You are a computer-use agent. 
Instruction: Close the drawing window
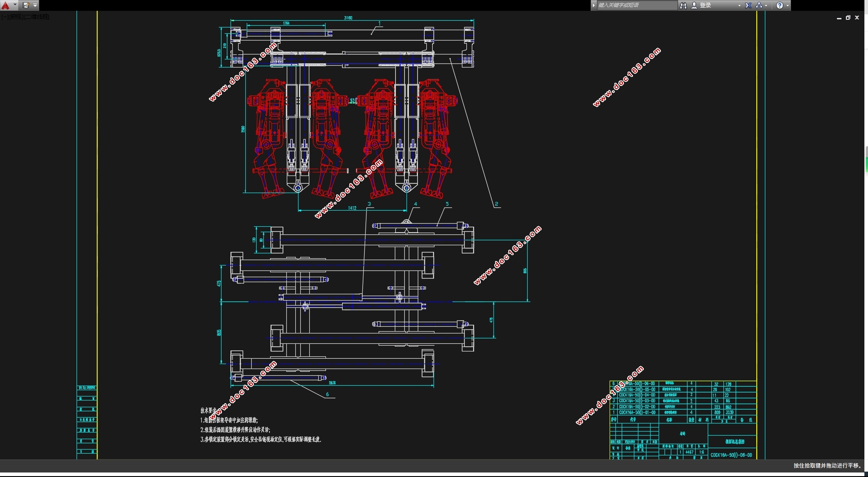(857, 18)
